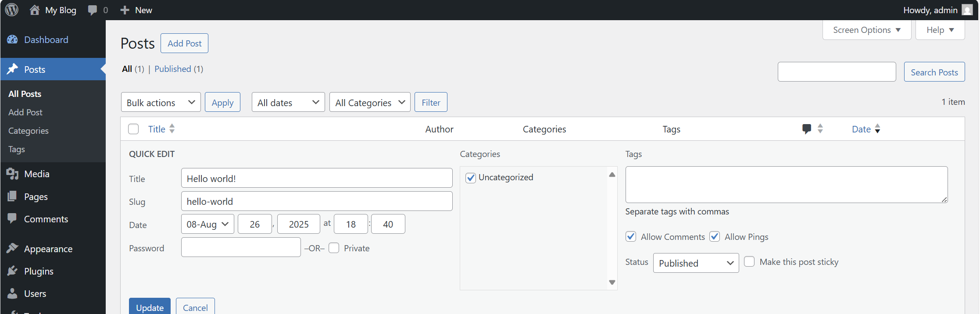Uncheck the Uncategorized category
The height and width of the screenshot is (314, 980).
pos(471,178)
